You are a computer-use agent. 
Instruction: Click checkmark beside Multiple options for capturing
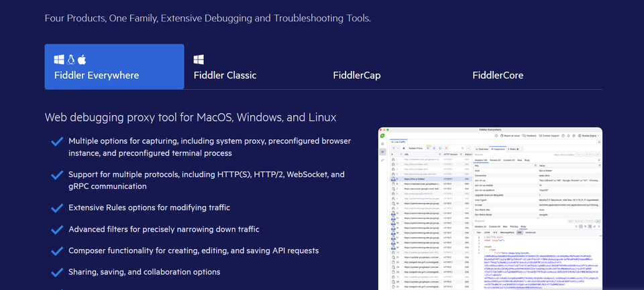[57, 141]
